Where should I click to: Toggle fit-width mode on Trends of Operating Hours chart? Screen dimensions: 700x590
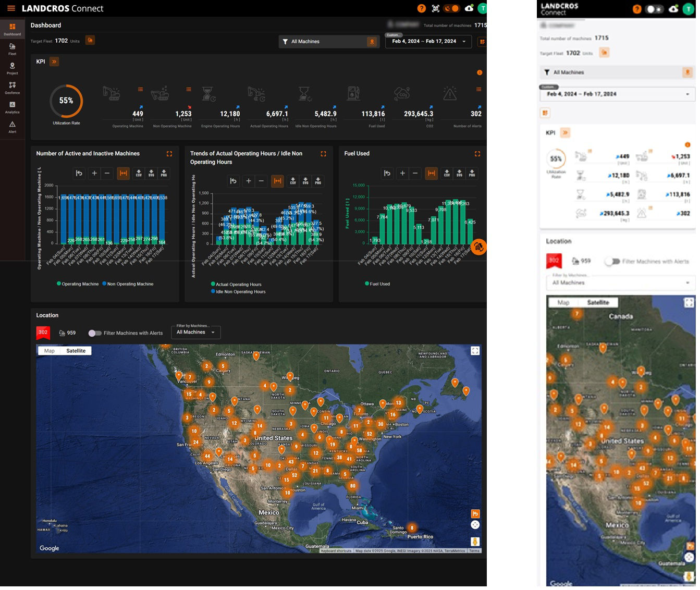pyautogui.click(x=278, y=181)
